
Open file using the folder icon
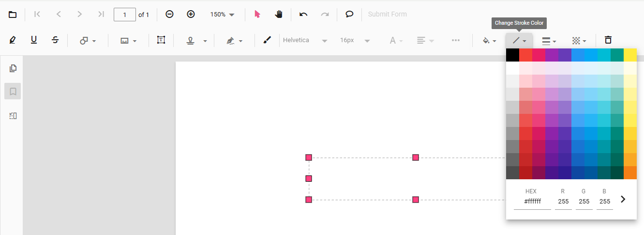13,15
